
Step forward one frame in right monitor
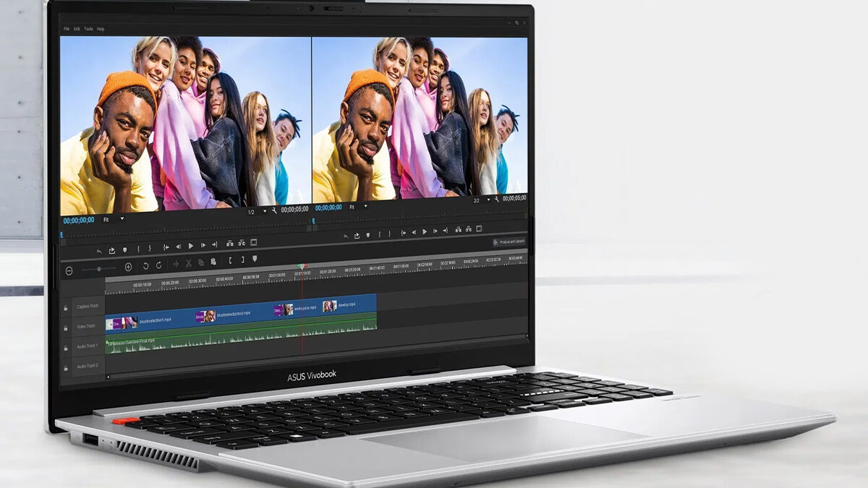point(435,231)
